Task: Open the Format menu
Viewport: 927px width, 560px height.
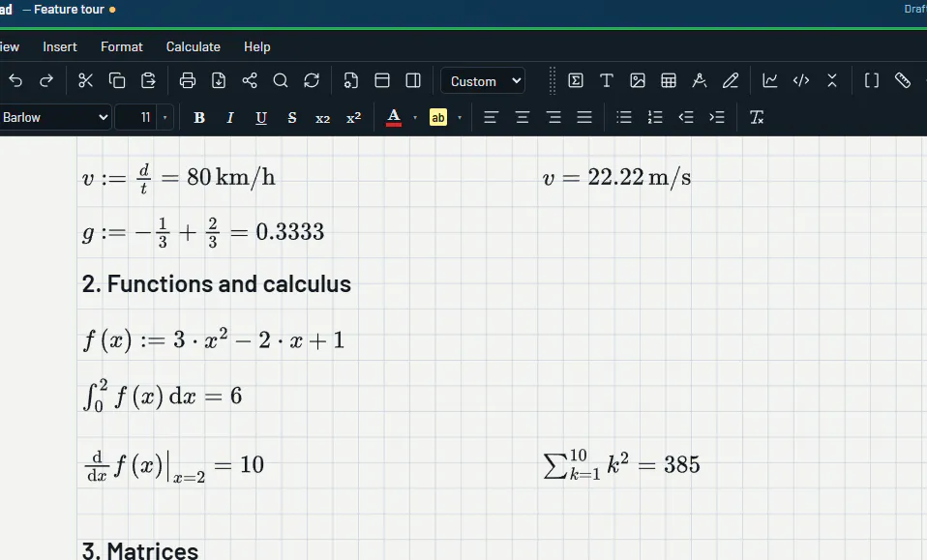Action: pyautogui.click(x=122, y=46)
